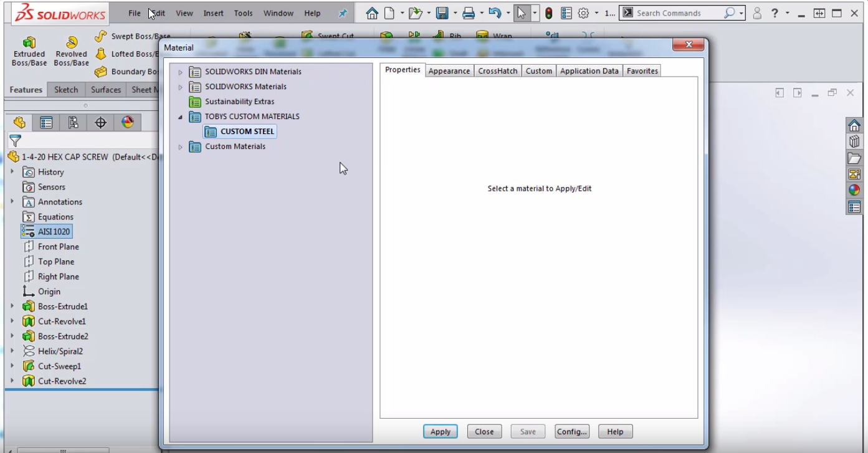The width and height of the screenshot is (868, 453).
Task: Select the Lofted Boss/Base tool
Action: point(128,54)
